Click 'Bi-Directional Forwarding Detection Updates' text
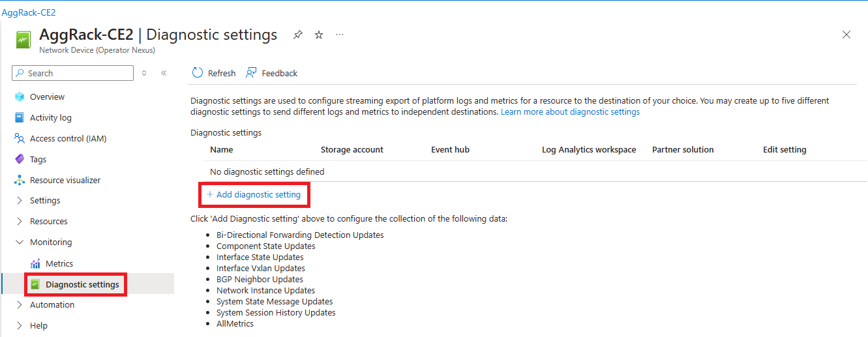868x337 pixels. pyautogui.click(x=300, y=235)
